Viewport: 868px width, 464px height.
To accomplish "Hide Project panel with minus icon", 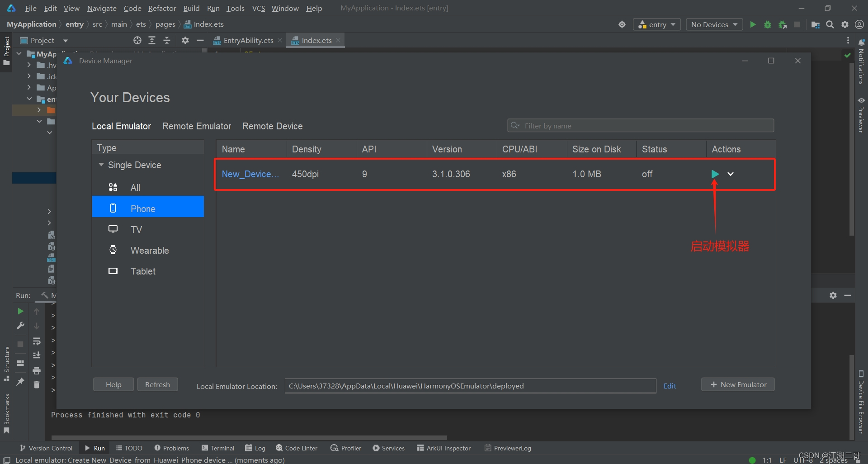I will pos(200,40).
